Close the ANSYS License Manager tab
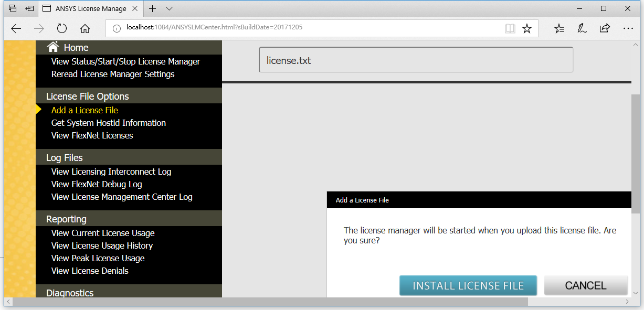Screen dimensions: 644x310 (135, 8)
